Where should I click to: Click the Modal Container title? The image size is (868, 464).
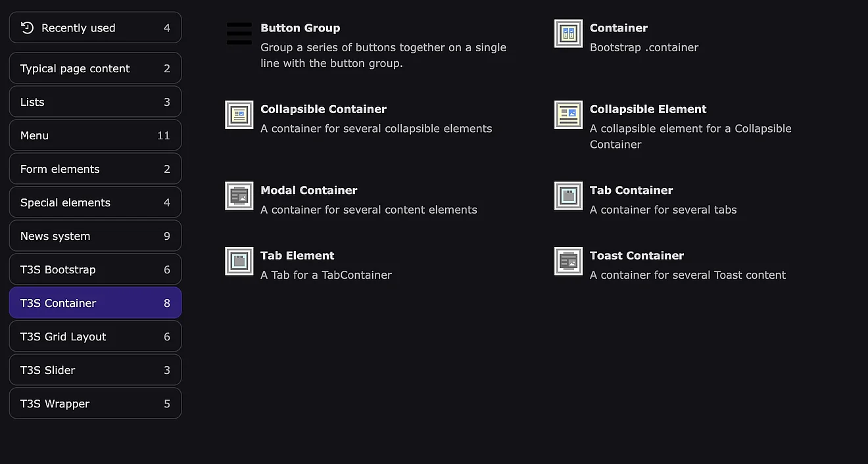pos(308,191)
